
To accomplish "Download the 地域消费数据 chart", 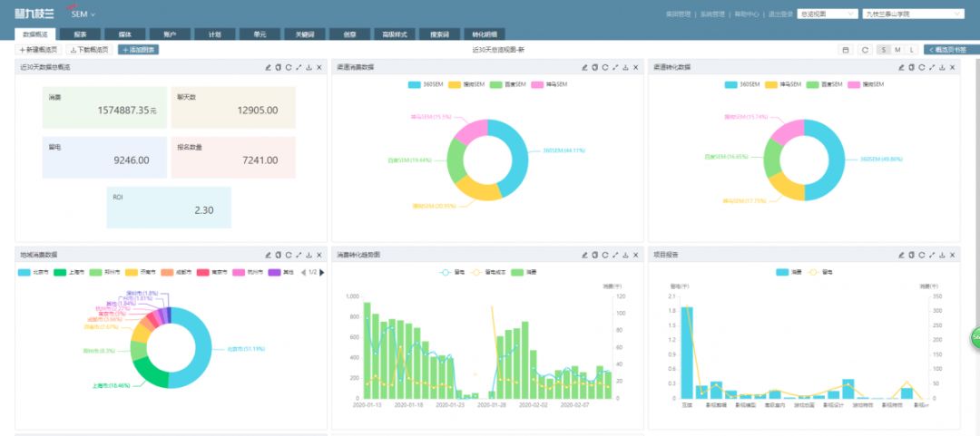I will (309, 255).
